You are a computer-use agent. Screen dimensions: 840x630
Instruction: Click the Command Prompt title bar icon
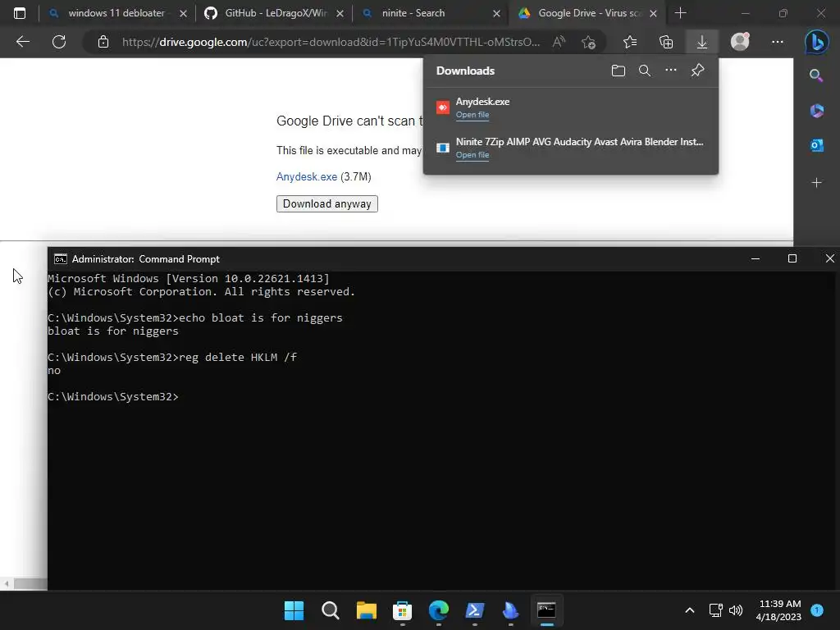click(60, 259)
